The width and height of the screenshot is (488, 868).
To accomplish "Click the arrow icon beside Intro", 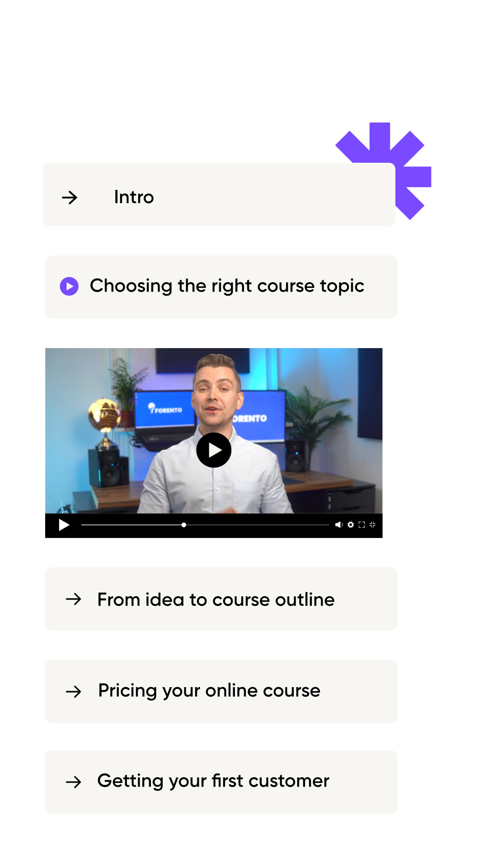I will tap(70, 198).
